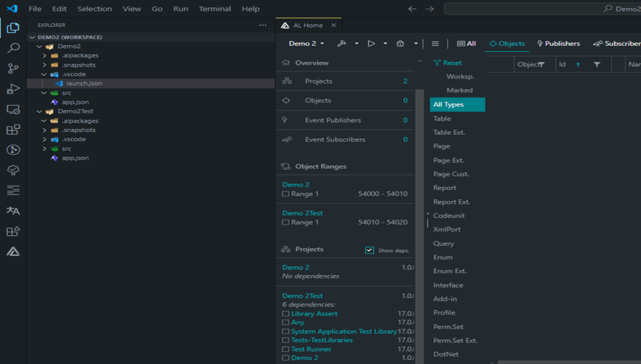Check the Test Runner dependency
Image resolution: width=641 pixels, height=364 pixels.
(x=285, y=349)
